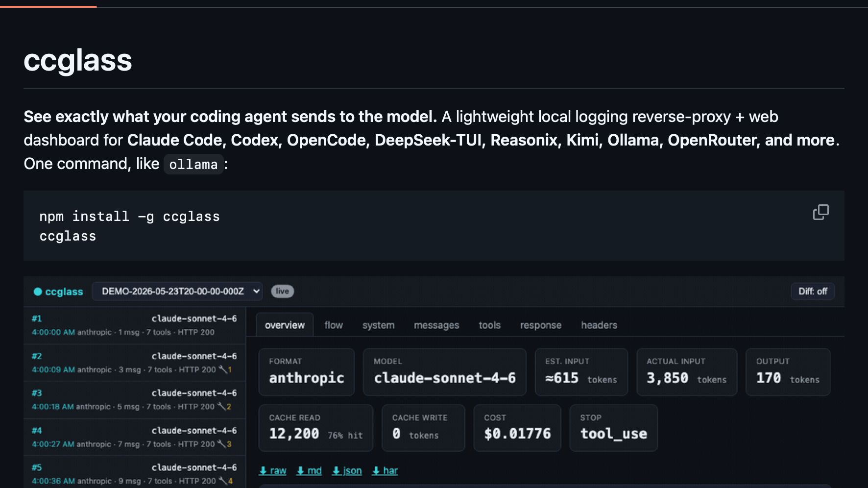Click the wrench icon on request #4
Screen dimensions: 868x488
pos(222,444)
